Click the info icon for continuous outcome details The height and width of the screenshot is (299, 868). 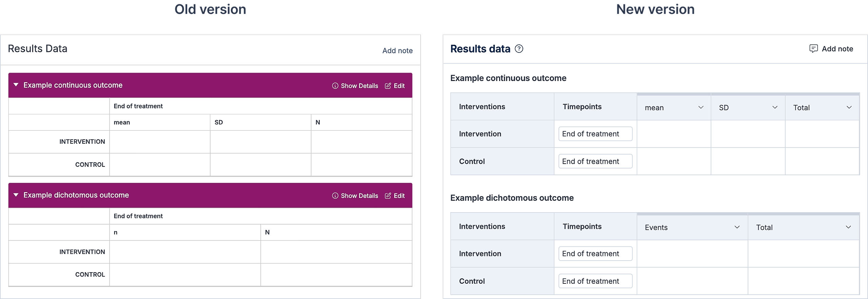pos(335,86)
